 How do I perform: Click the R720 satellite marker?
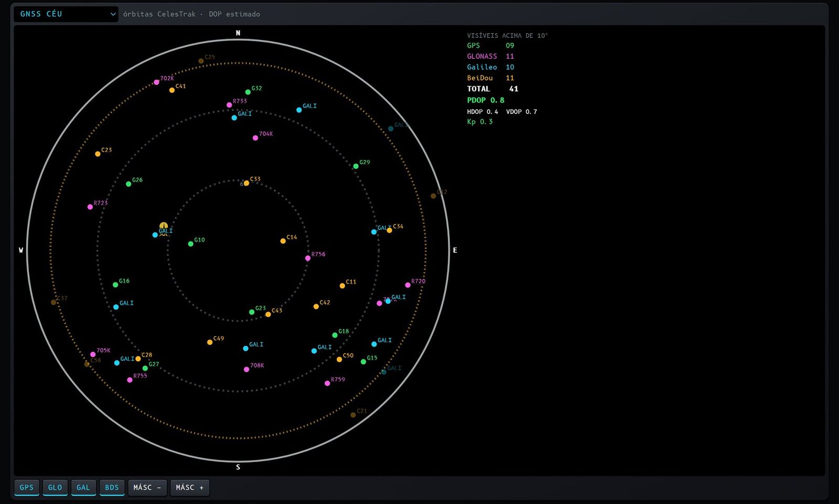pyautogui.click(x=408, y=285)
